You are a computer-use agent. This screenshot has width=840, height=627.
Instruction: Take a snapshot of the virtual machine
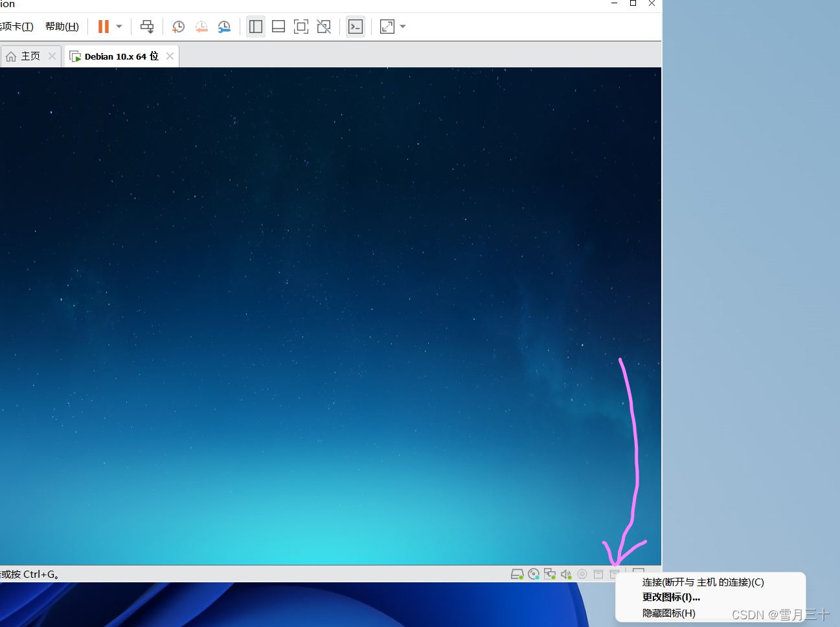click(178, 27)
